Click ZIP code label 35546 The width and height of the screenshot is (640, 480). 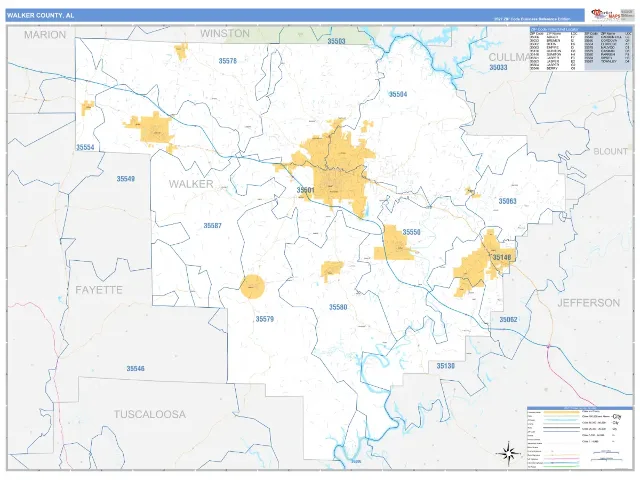tap(135, 369)
